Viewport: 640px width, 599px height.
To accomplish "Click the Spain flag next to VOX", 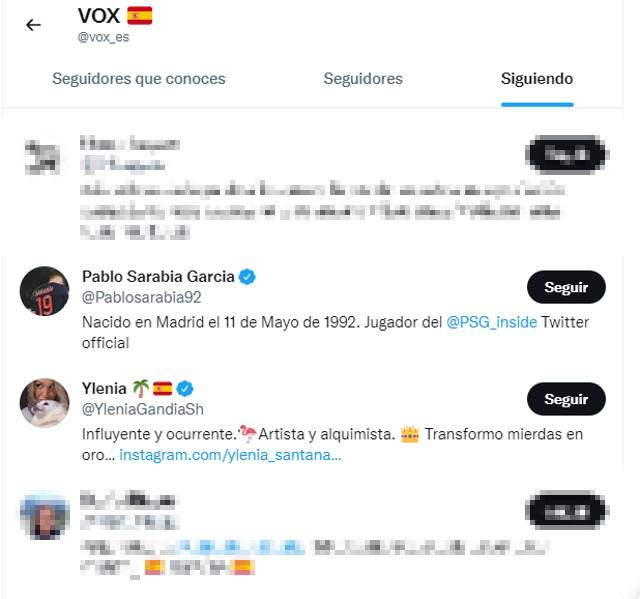I will tap(140, 16).
